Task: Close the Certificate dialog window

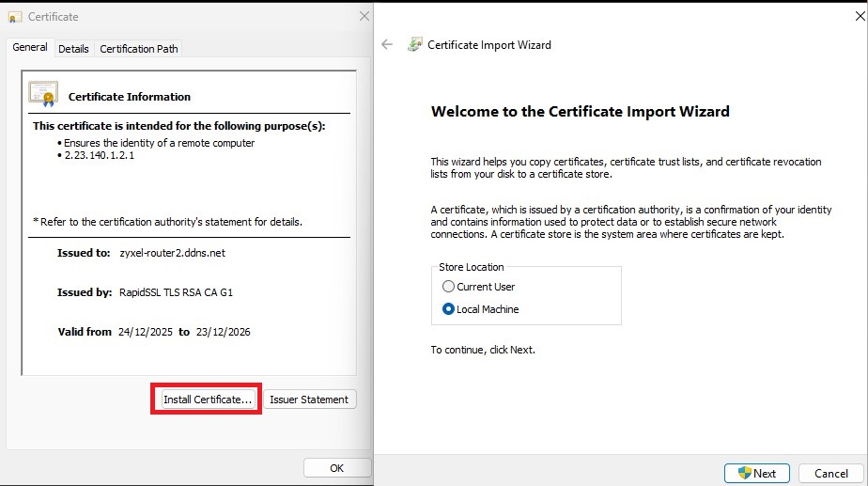Action: click(364, 17)
